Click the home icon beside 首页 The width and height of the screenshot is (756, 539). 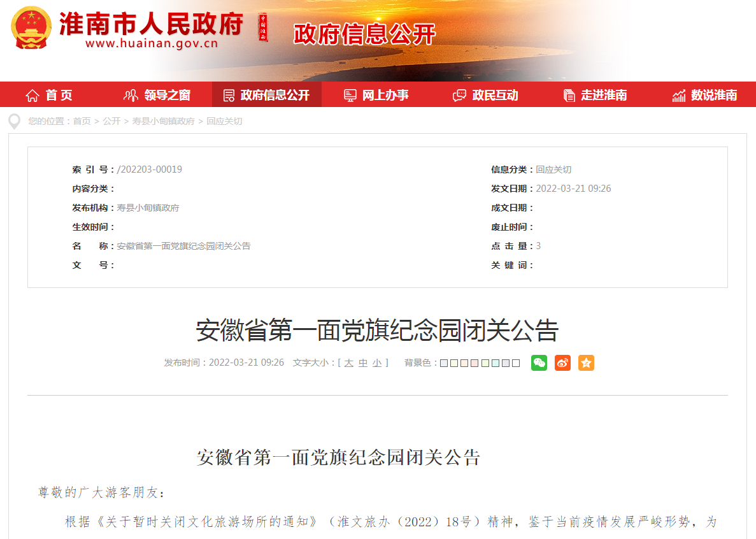[x=32, y=94]
